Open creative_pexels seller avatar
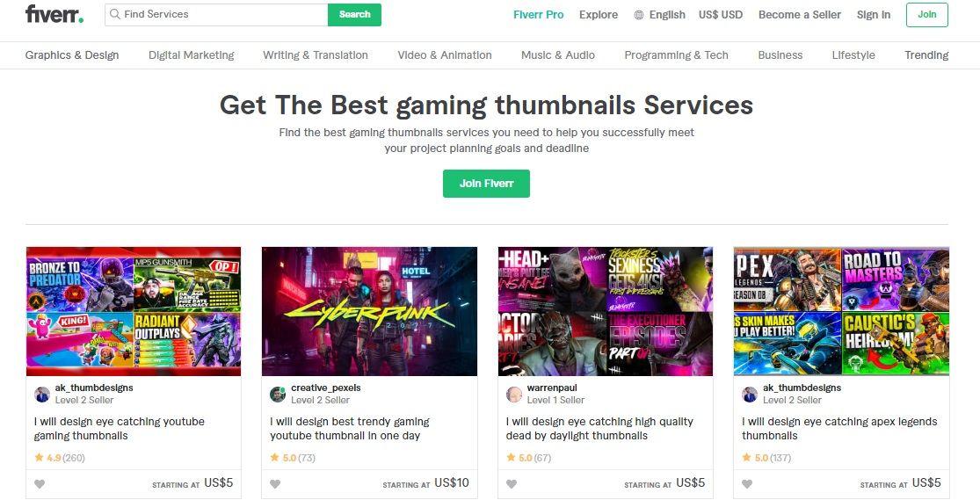This screenshot has height=500, width=980. 278,395
